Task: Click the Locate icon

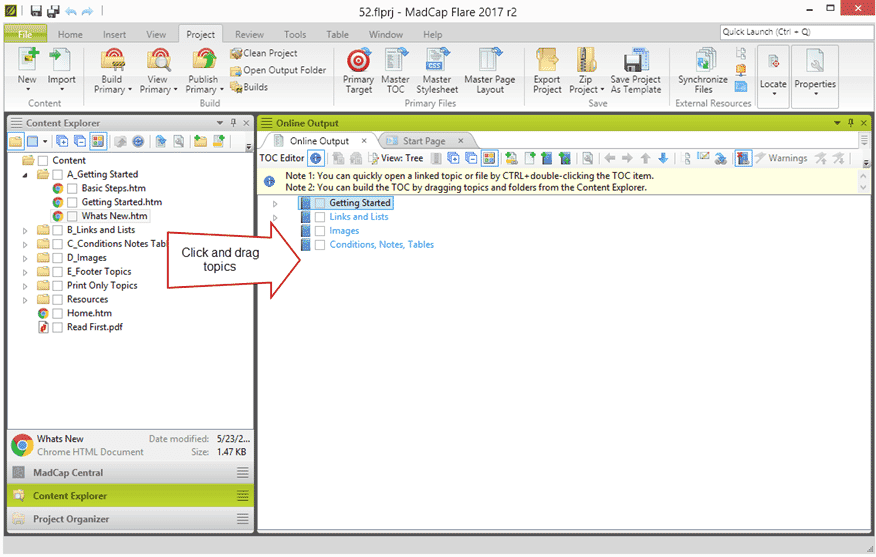Action: pos(773,62)
